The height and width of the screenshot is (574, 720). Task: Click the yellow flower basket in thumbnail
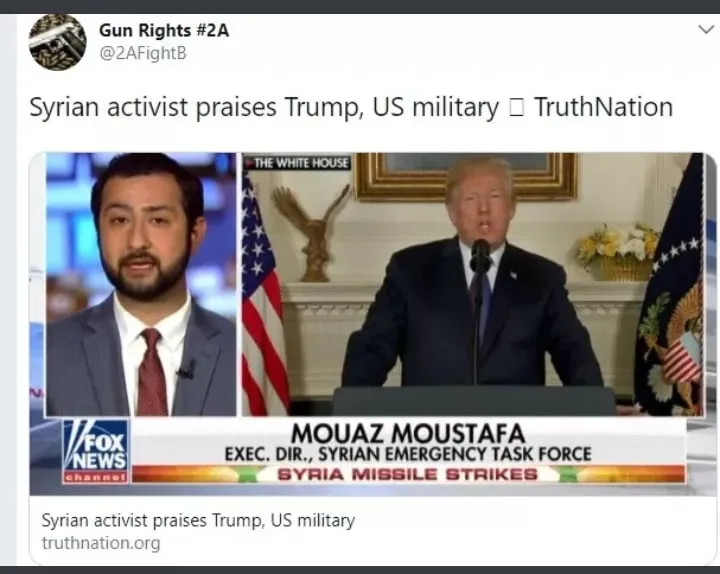click(x=618, y=253)
